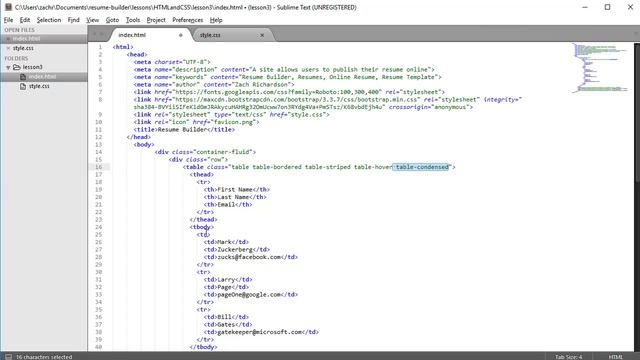Click the Zach Richardson author text
The width and height of the screenshot is (640, 360).
(x=260, y=84)
